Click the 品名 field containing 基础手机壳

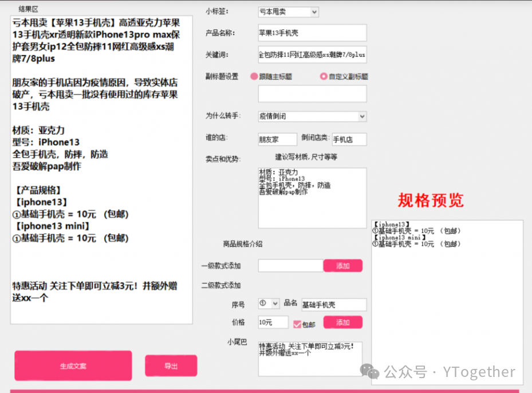tap(334, 305)
